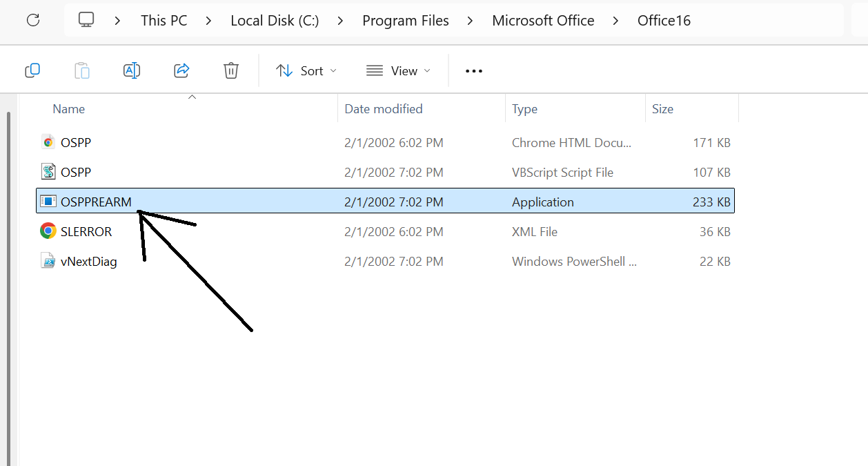Select the Date modified column header
The image size is (868, 466).
[x=383, y=108]
